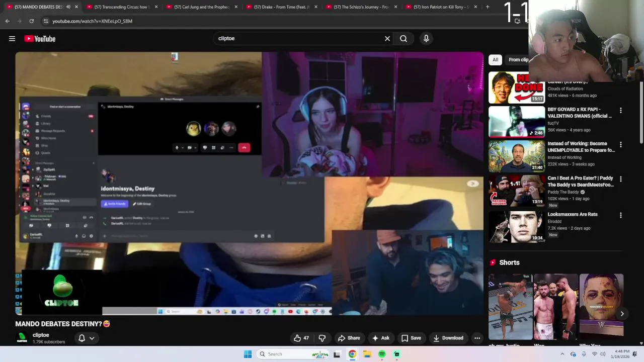Run search with the magnifier button
Viewport: 644px width, 362px height.
point(404,38)
